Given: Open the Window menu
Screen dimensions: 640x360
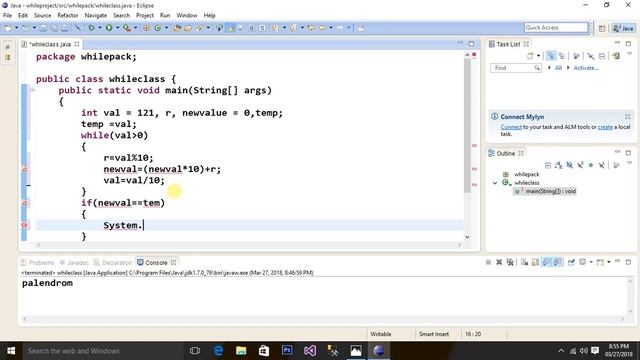Looking at the screenshot, I should point(187,15).
